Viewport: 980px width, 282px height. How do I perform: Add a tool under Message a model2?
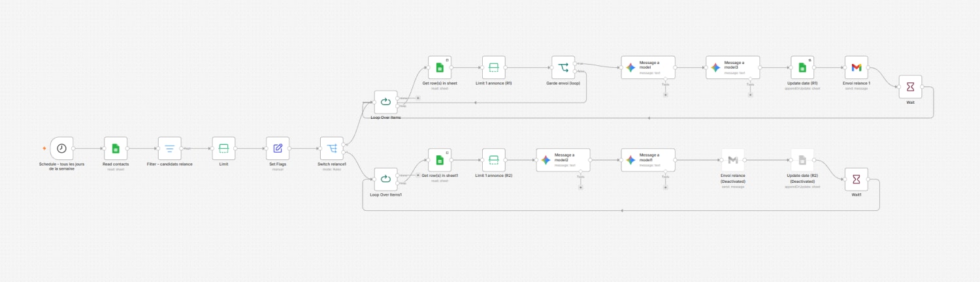pos(580,187)
